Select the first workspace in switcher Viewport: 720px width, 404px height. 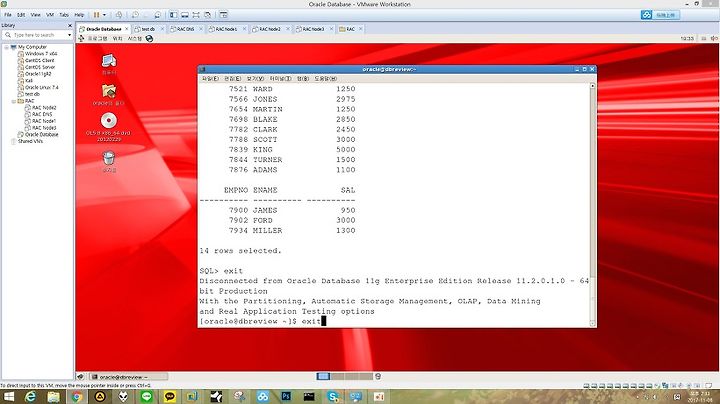point(323,376)
